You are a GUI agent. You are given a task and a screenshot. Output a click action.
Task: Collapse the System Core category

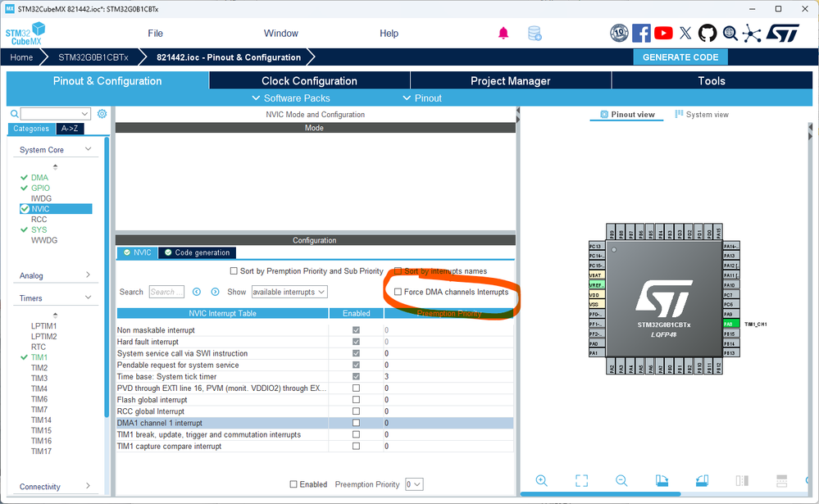[x=89, y=149]
